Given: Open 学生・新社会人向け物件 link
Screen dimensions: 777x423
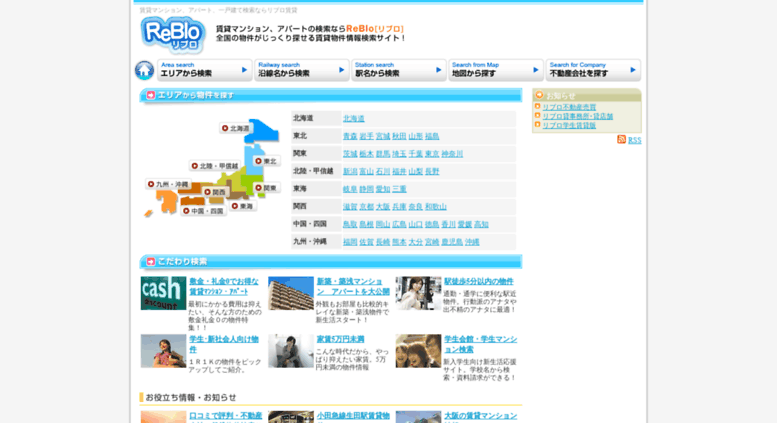Looking at the screenshot, I should pyautogui.click(x=224, y=344).
